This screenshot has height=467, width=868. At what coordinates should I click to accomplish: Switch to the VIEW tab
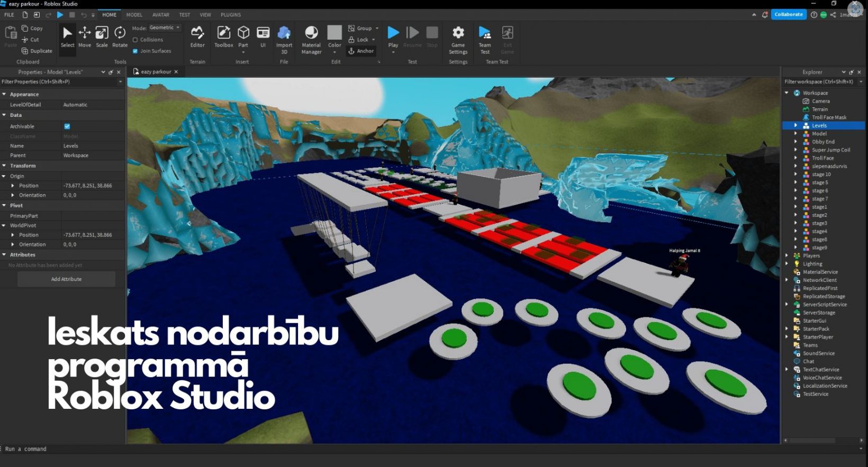(205, 15)
